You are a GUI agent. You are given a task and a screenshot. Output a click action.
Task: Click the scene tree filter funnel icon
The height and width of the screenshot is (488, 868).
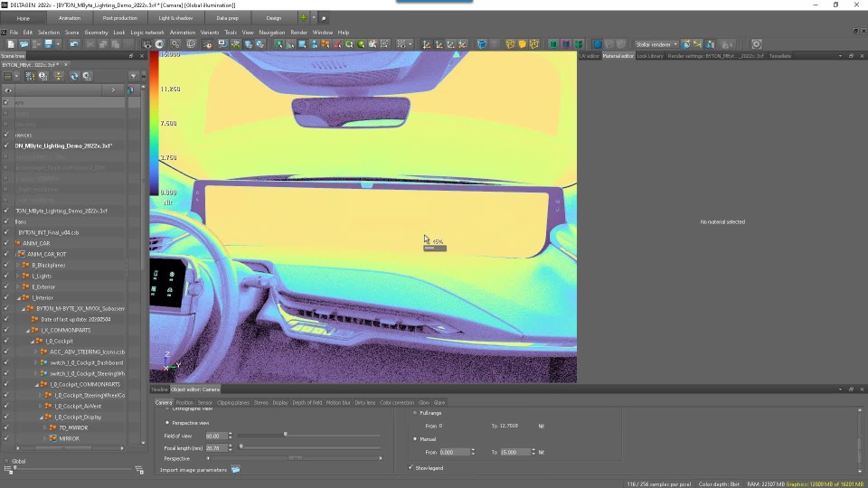tap(133, 76)
